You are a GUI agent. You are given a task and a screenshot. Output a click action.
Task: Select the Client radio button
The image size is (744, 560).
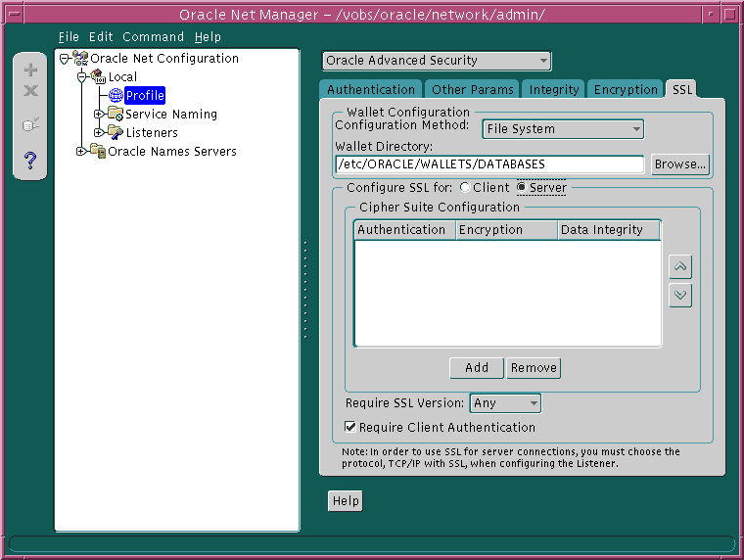[x=465, y=187]
